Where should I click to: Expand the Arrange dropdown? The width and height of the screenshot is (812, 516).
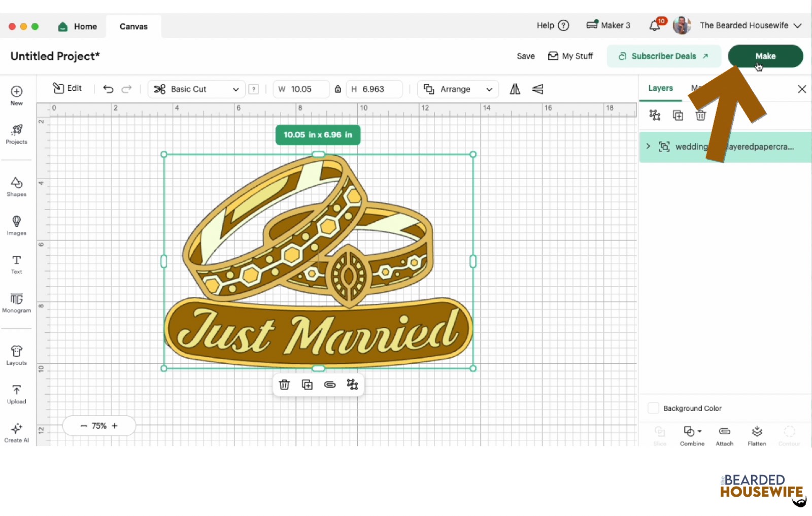click(458, 89)
